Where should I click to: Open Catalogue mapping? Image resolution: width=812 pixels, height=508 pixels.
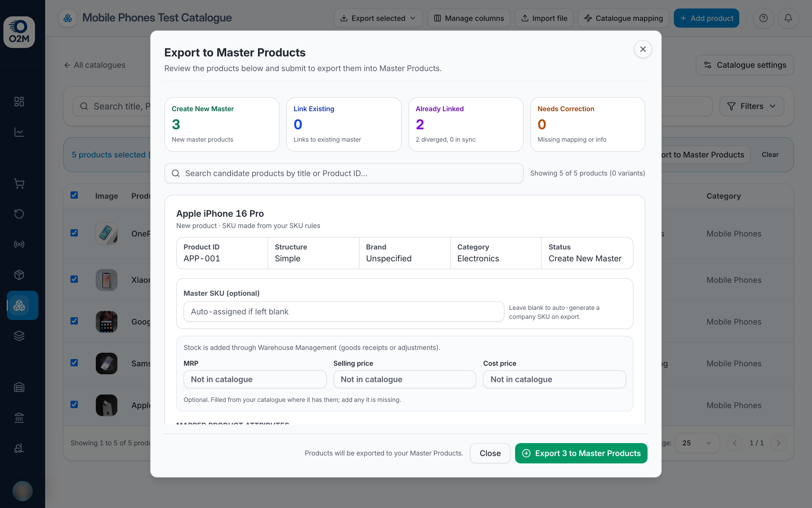click(x=623, y=18)
